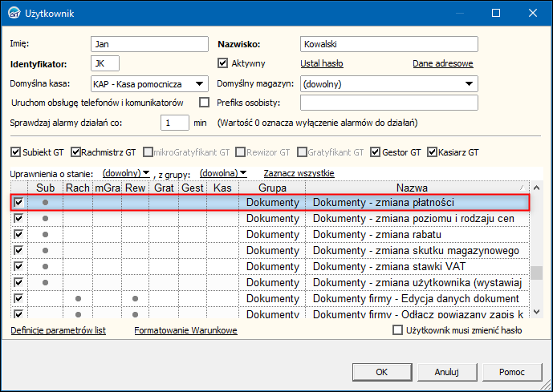Click the Anuluj button
Viewport: 553px width, 392px height.
(x=446, y=371)
